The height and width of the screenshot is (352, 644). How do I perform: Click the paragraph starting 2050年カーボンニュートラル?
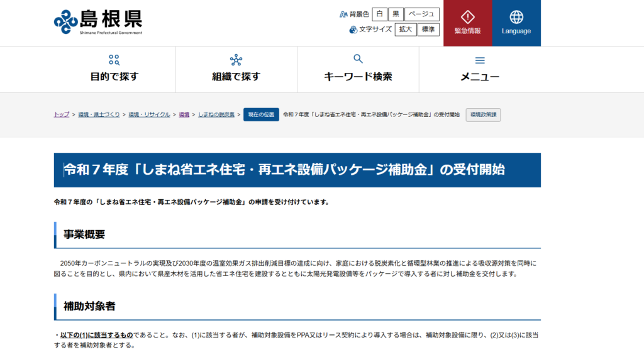(296, 268)
